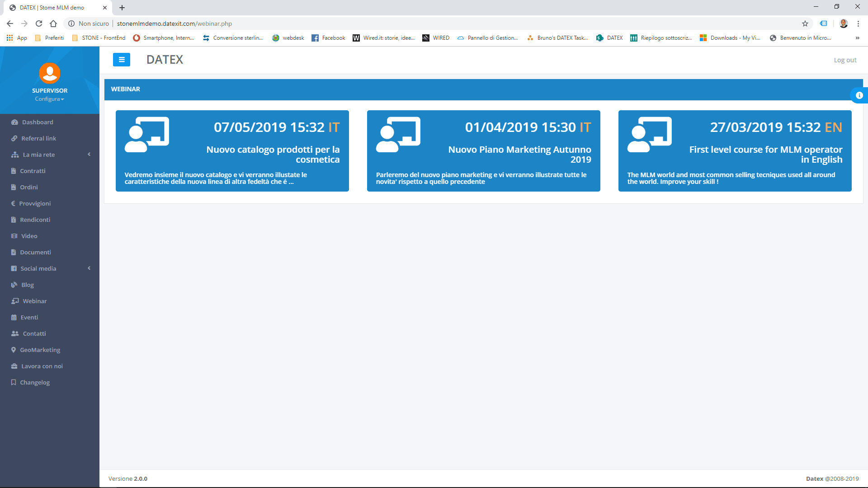Open the STONE - FrontEnd bookmark
The height and width of the screenshot is (488, 868).
tap(99, 38)
